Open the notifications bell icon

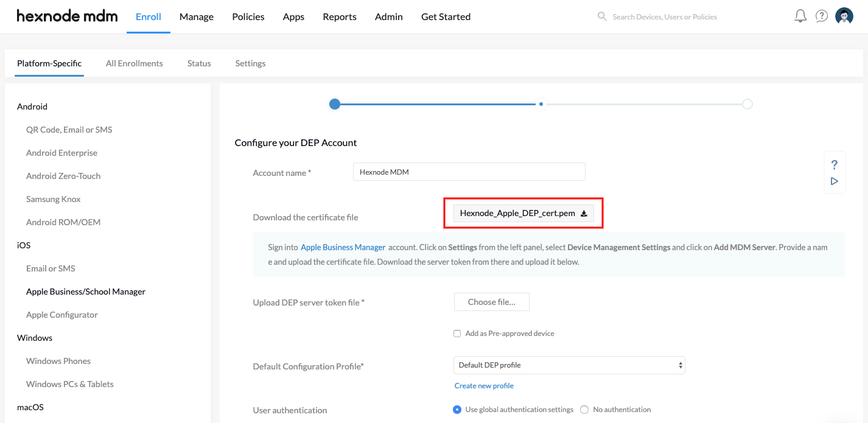point(800,16)
